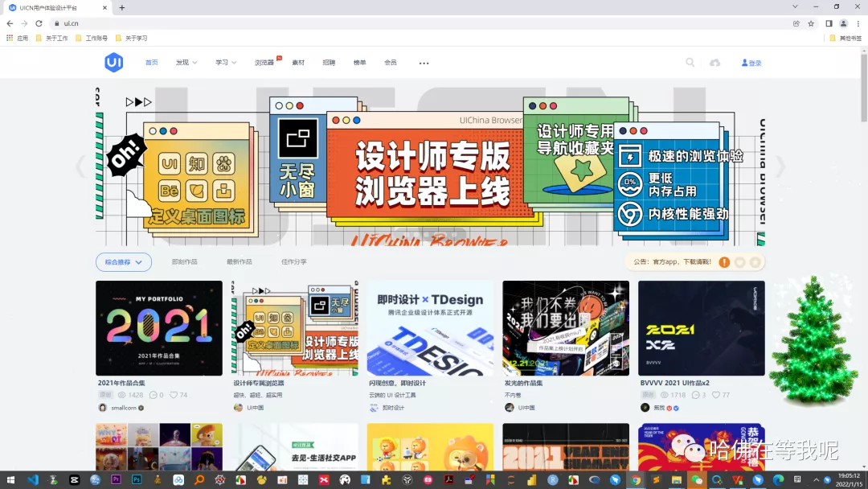Open the 浏览器 navigation item

click(x=264, y=63)
